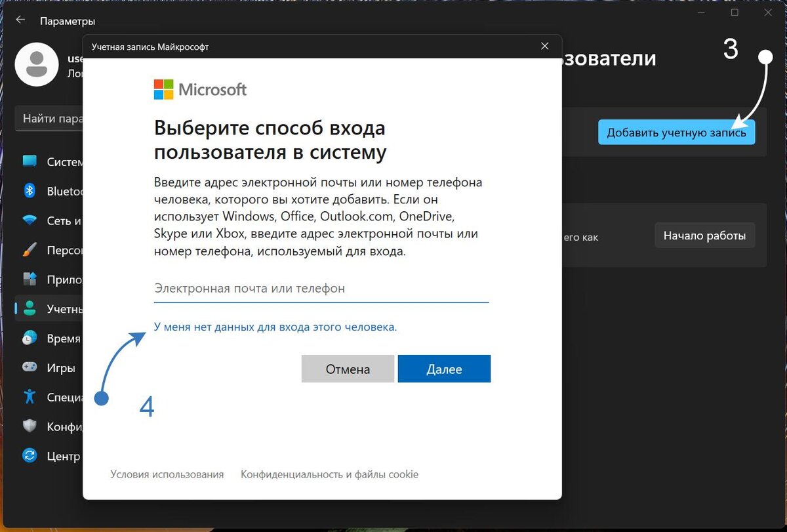Focus the email or phone input field
Viewport: 787px width, 532px height.
(x=321, y=289)
